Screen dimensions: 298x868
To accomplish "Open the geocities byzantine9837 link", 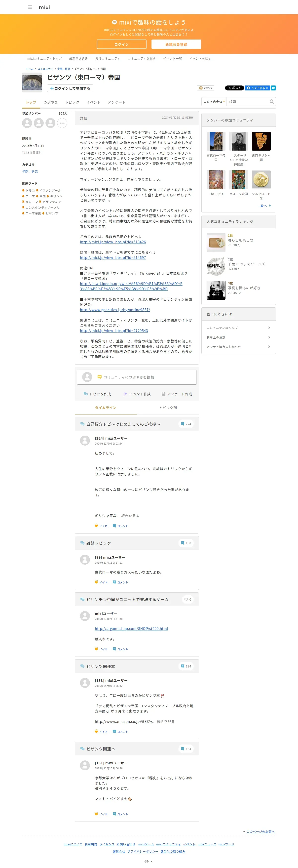I will (115, 310).
